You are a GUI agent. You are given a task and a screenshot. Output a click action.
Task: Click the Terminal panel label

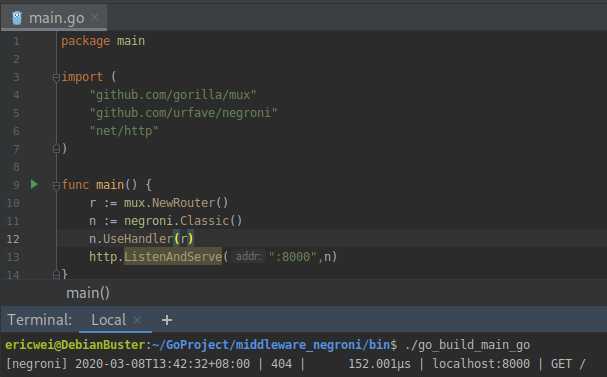pos(39,320)
